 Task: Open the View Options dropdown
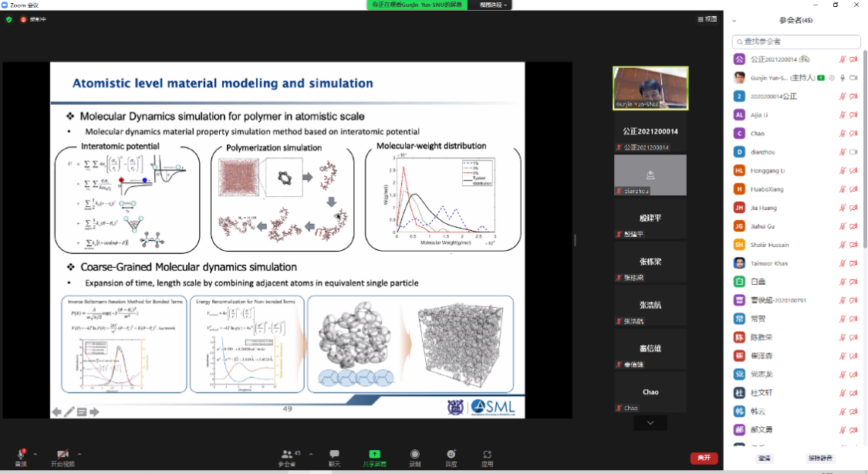[x=494, y=5]
